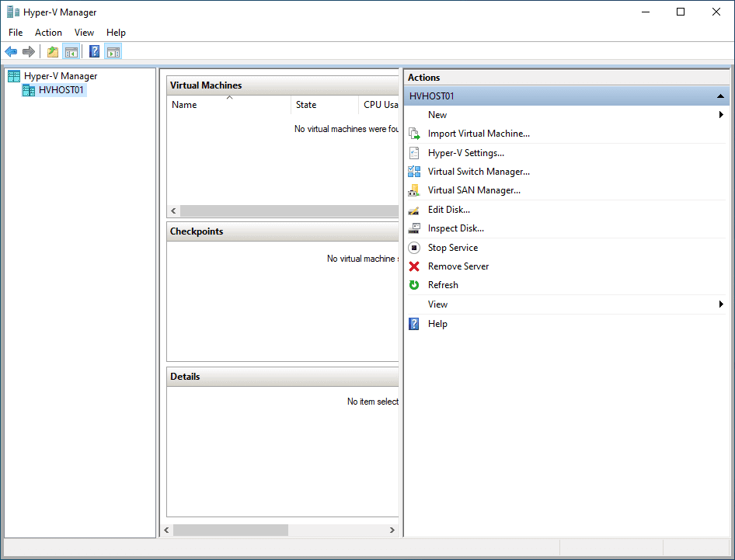Click View in the Actions pane
Screen dimensions: 735x560
(x=437, y=304)
